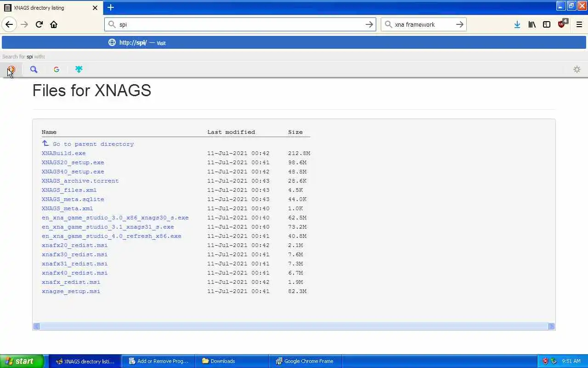Search spi with the teal puzzle engine
The height and width of the screenshot is (368, 588).
pos(79,69)
